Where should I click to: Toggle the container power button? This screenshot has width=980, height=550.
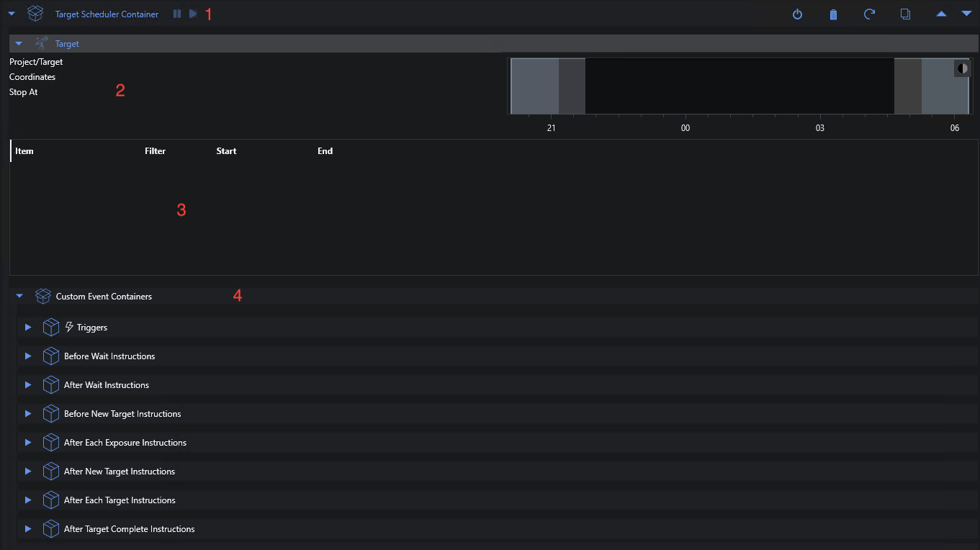(797, 14)
